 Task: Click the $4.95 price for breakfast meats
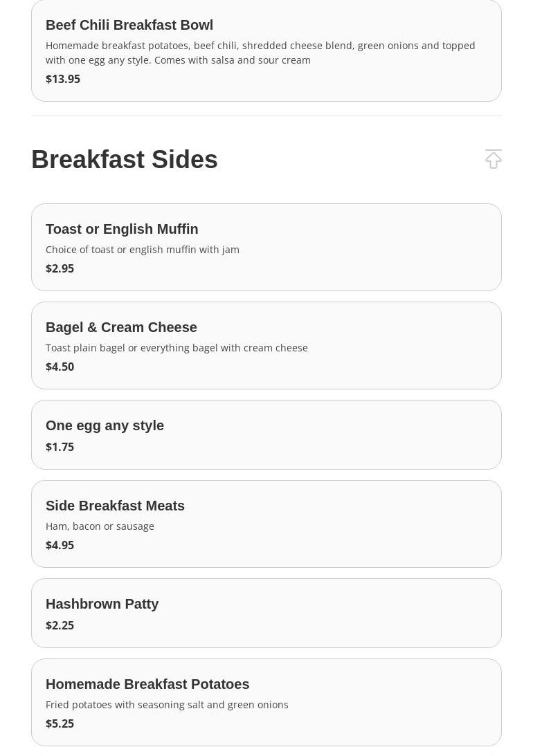60,545
